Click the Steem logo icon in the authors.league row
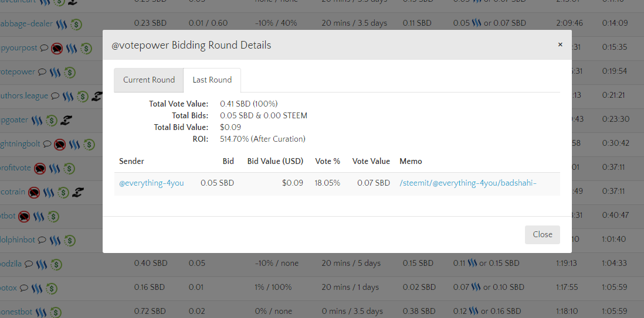Image resolution: width=644 pixels, height=318 pixels. [68, 97]
